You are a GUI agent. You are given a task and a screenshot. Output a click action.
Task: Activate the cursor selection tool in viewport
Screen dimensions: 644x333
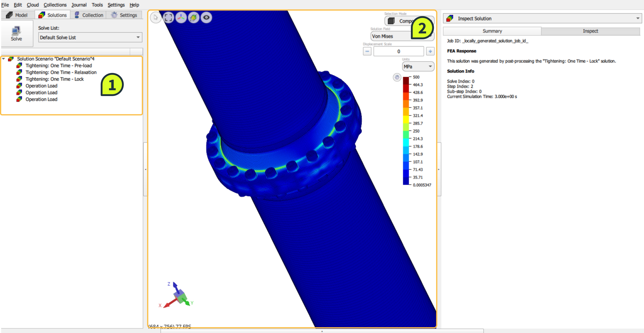point(156,18)
